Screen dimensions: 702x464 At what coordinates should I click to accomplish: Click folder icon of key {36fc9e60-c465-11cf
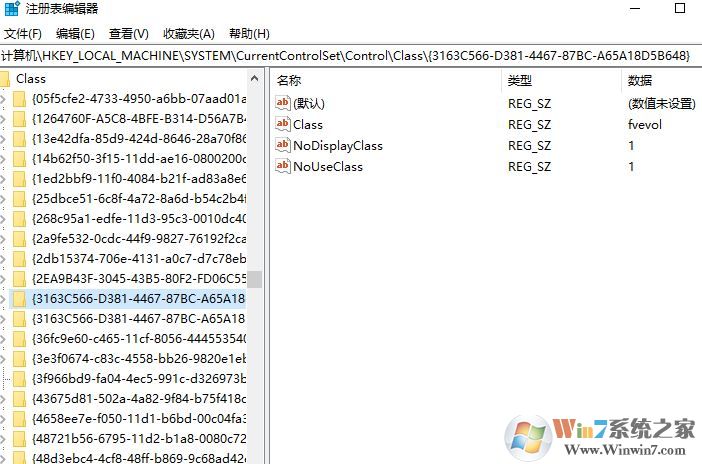(19, 339)
